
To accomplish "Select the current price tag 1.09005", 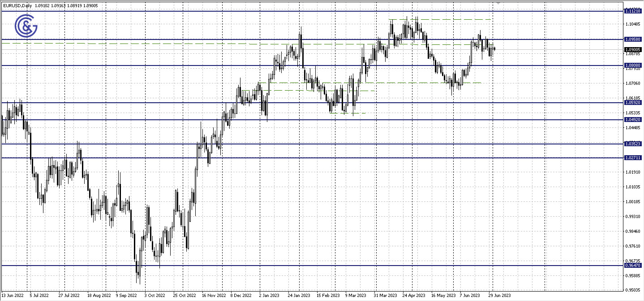I will tap(634, 49).
